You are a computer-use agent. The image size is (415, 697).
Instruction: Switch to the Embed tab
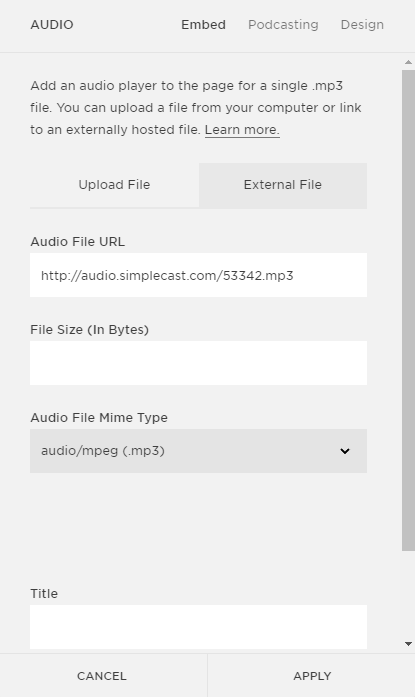tap(203, 25)
